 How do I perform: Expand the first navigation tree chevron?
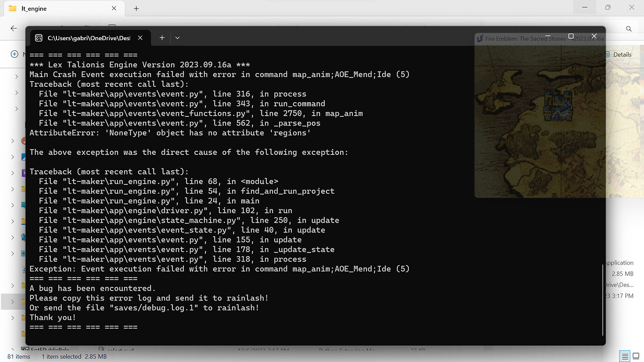click(17, 77)
